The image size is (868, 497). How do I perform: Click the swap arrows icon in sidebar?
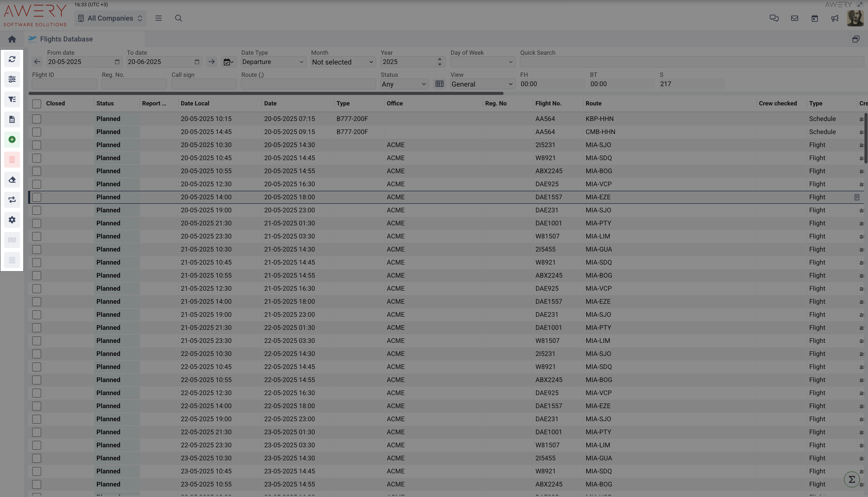[12, 200]
